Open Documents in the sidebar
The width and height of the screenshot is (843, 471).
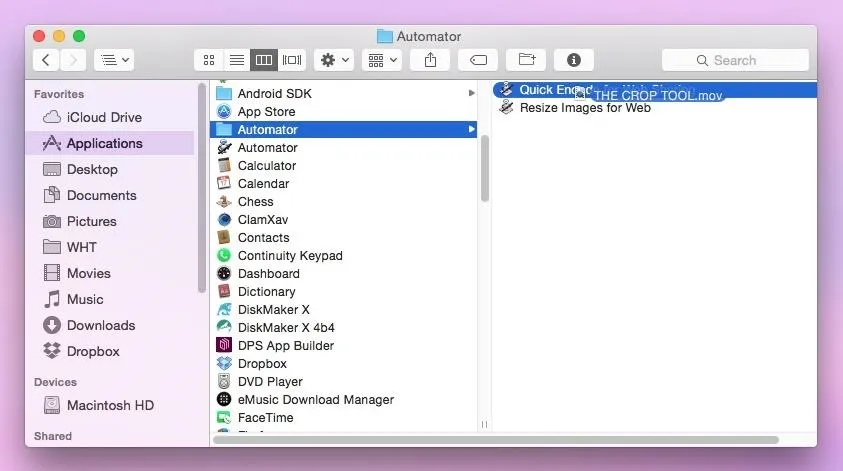coord(110,195)
